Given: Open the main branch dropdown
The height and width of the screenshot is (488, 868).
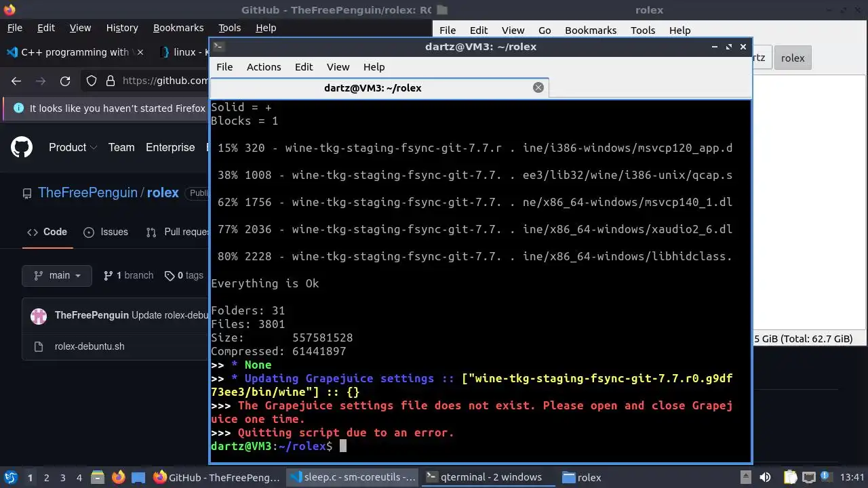Looking at the screenshot, I should coord(57,275).
